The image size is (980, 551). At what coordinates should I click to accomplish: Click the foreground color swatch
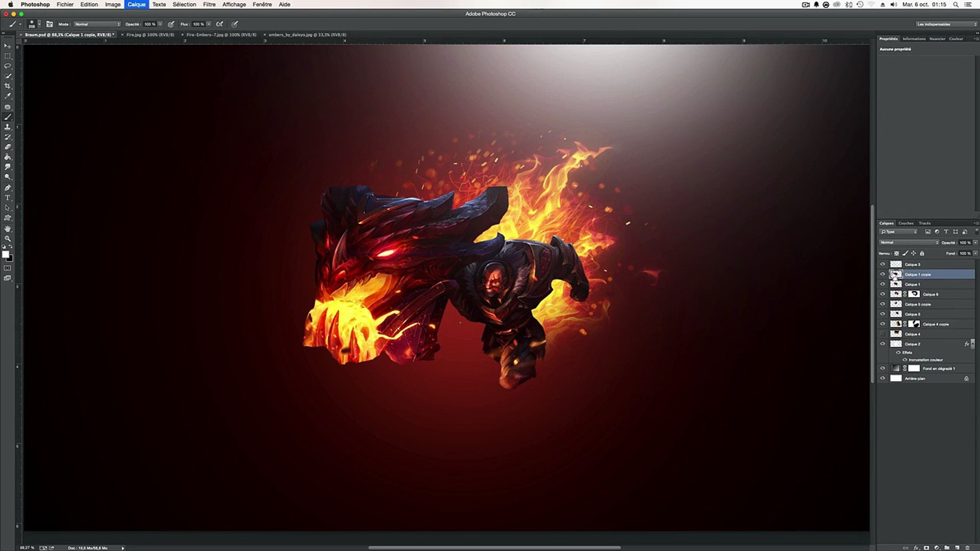click(5, 255)
